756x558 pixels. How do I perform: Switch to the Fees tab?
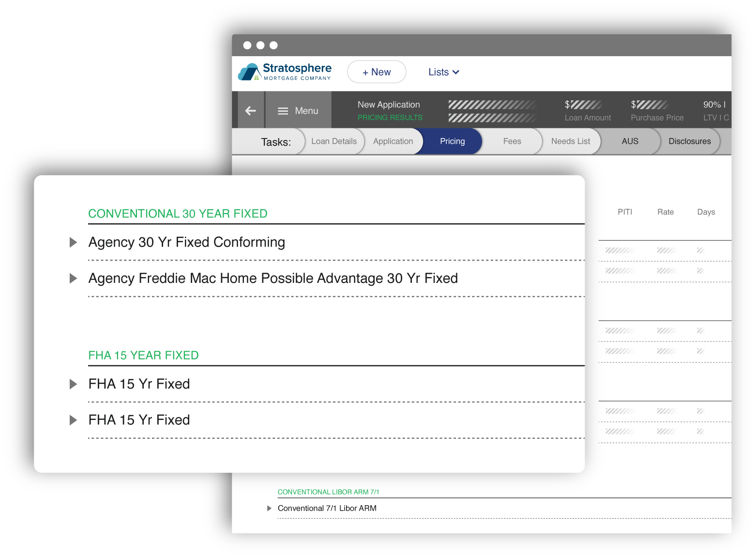point(512,141)
